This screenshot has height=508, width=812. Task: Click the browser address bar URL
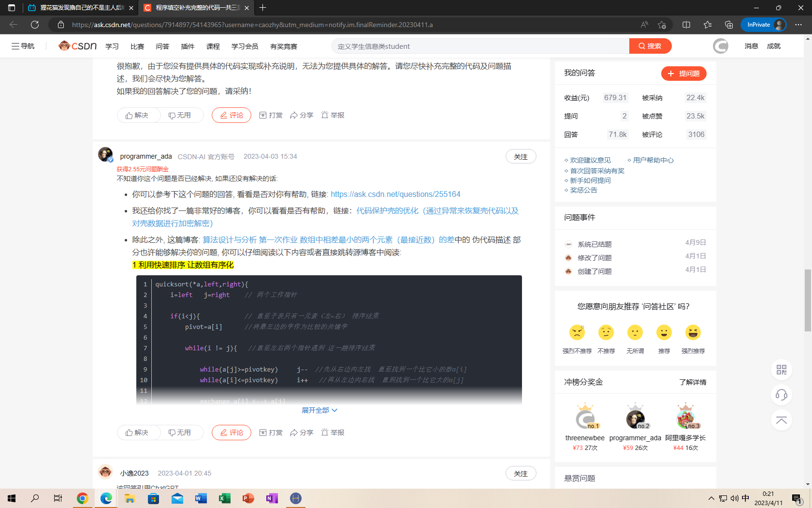252,25
